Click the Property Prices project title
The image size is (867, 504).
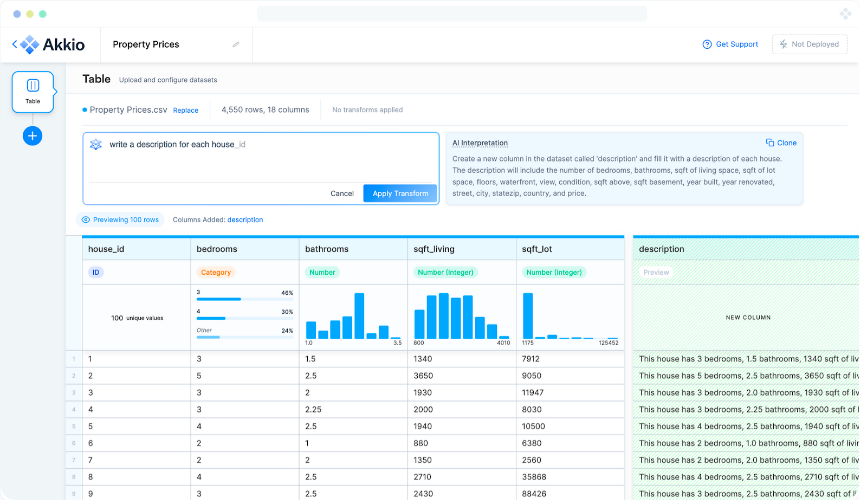146,44
